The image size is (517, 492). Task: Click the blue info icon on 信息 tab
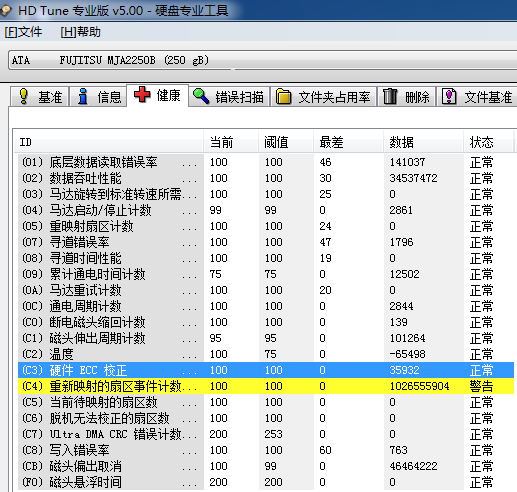tap(82, 96)
